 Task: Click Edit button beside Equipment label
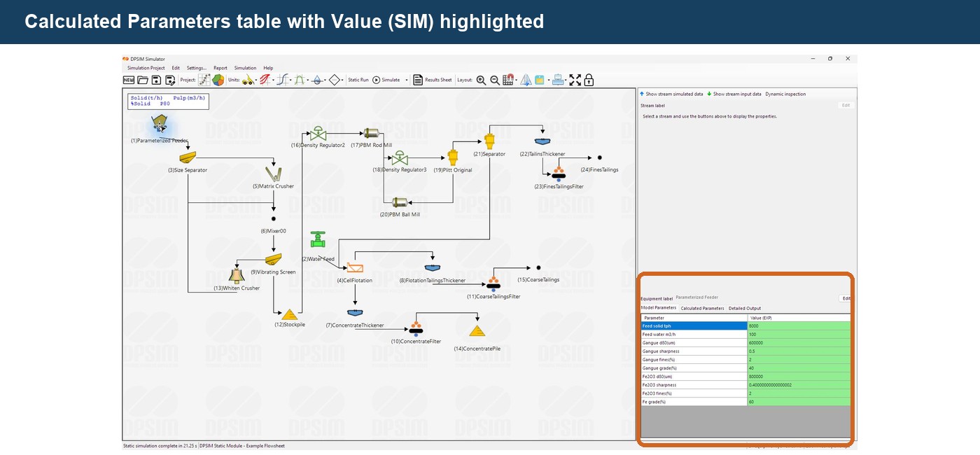click(x=846, y=298)
